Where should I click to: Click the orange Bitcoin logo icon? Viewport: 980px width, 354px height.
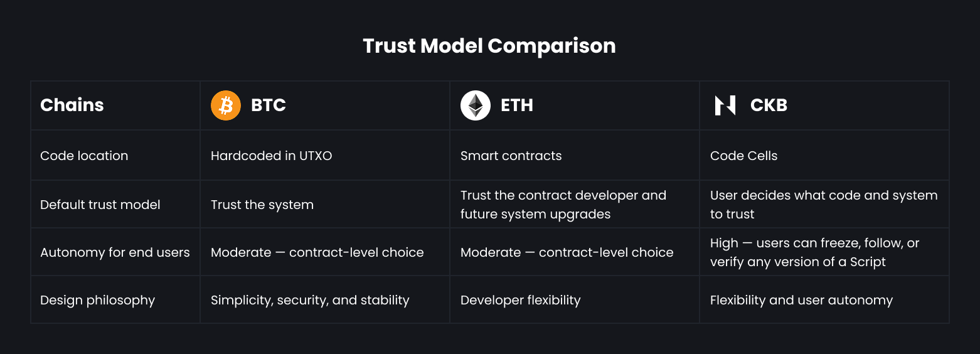[x=226, y=105]
